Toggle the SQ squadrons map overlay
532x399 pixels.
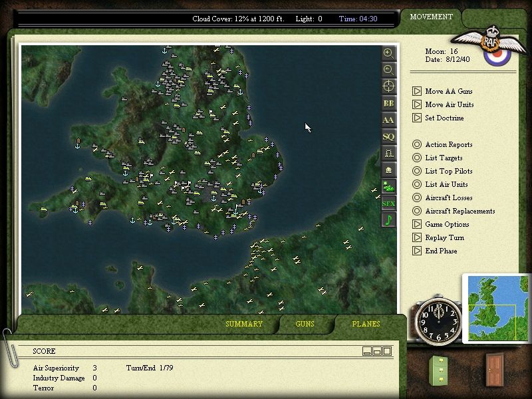(x=388, y=136)
